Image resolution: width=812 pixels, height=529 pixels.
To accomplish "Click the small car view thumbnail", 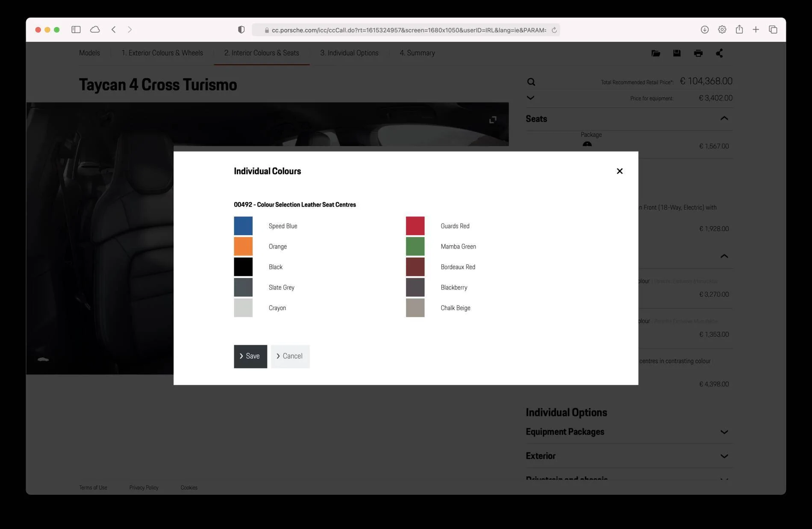I will click(x=43, y=359).
